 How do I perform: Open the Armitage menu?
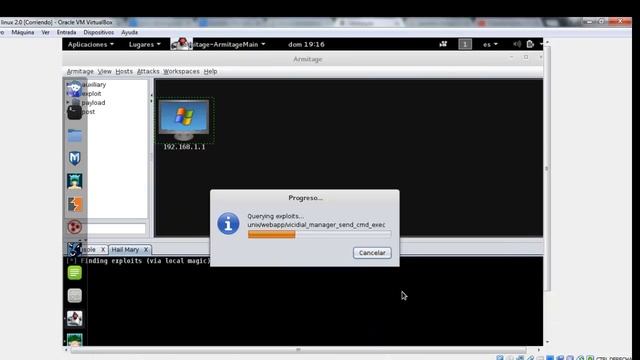click(x=80, y=71)
